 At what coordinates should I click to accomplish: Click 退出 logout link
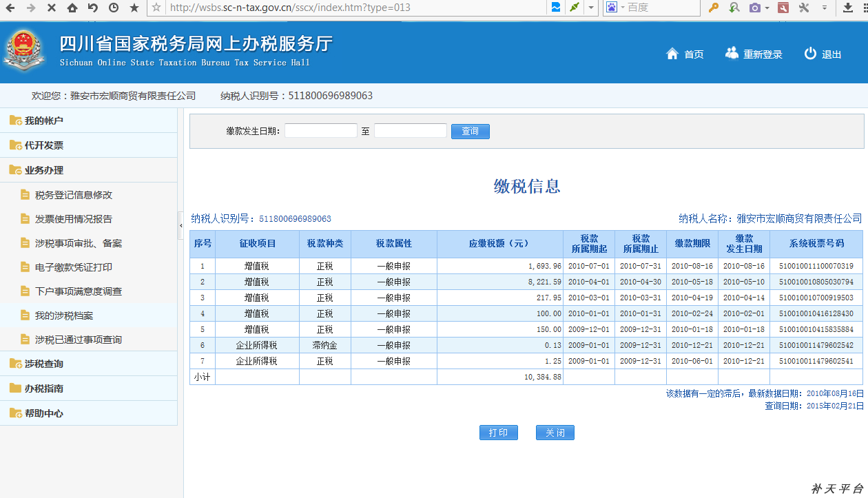coord(823,54)
